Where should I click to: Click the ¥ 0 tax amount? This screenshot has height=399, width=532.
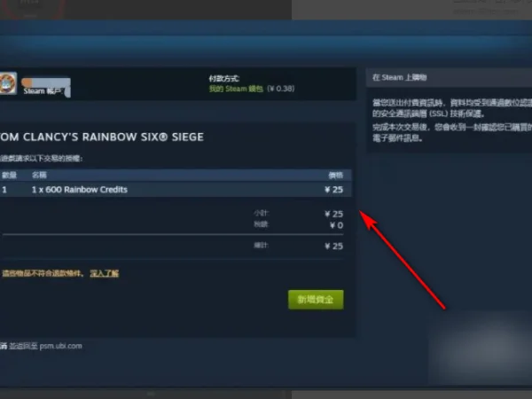coord(336,225)
